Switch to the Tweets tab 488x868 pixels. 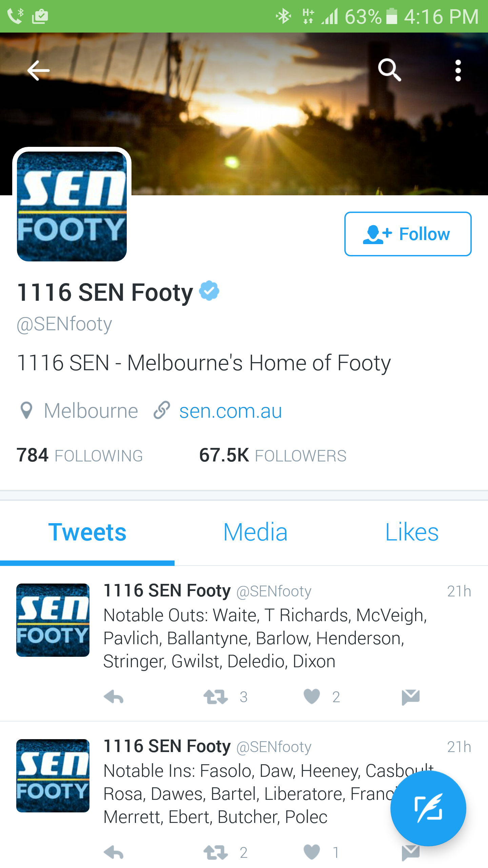(x=87, y=532)
